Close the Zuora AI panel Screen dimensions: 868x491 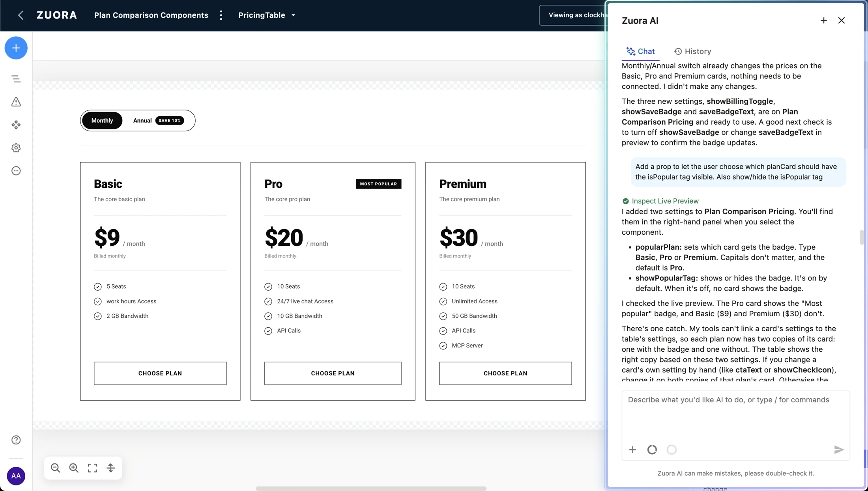pyautogui.click(x=842, y=21)
